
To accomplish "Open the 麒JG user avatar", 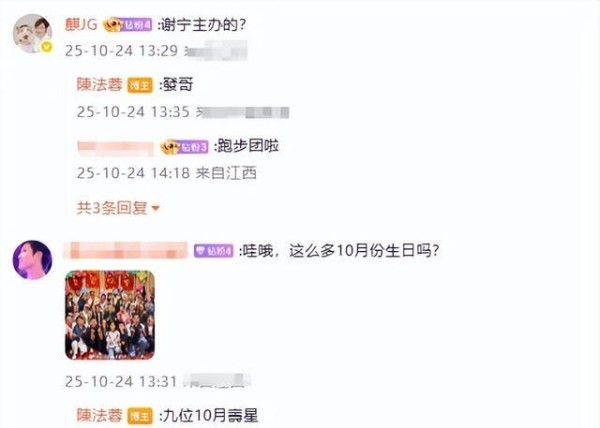I will 32,34.
